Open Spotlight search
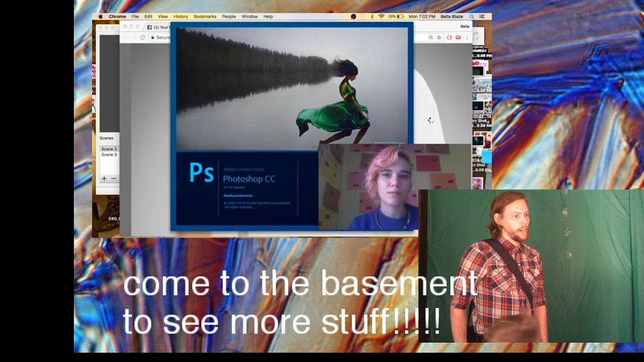This screenshot has height=362, width=644. (x=472, y=17)
